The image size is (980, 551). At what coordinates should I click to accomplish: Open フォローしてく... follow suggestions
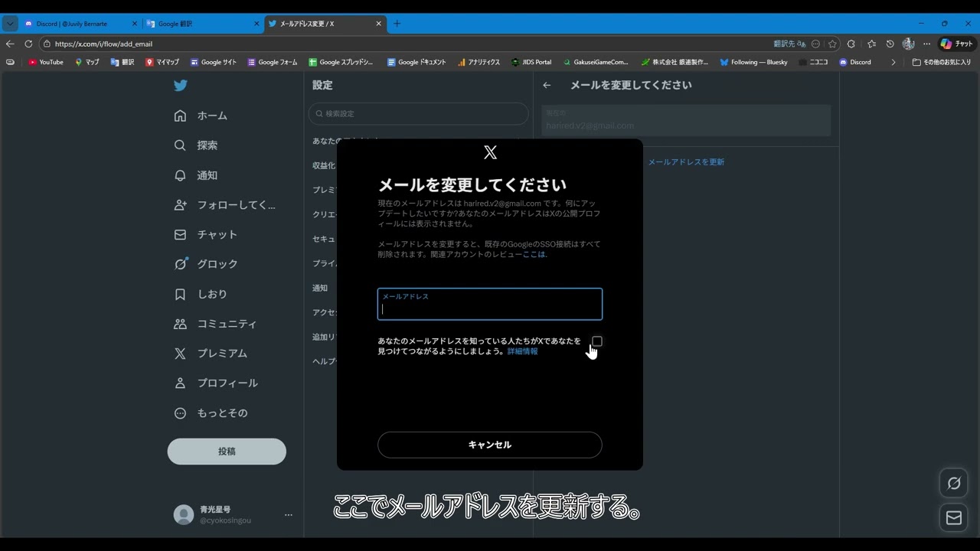(x=224, y=205)
